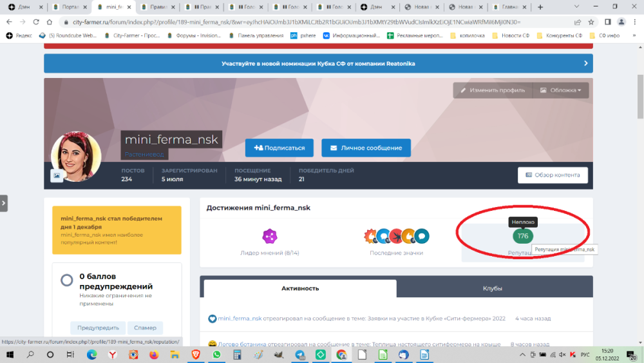Click the recent badges icons group

[396, 237]
